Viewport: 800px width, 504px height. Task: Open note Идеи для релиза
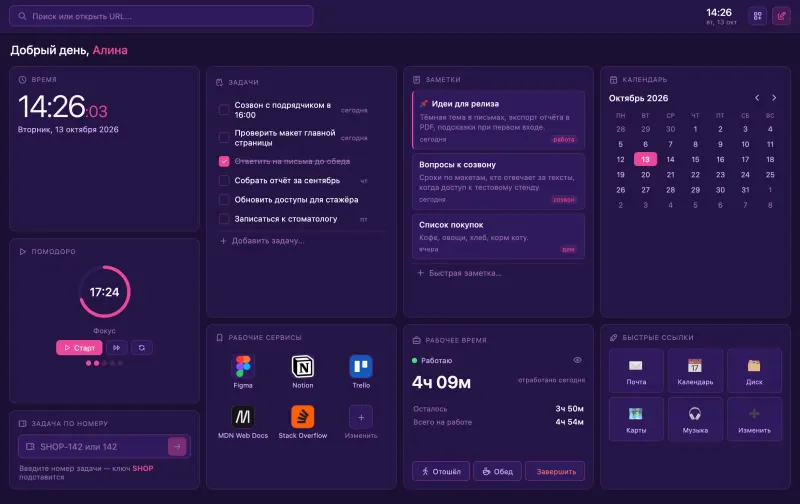tap(498, 120)
